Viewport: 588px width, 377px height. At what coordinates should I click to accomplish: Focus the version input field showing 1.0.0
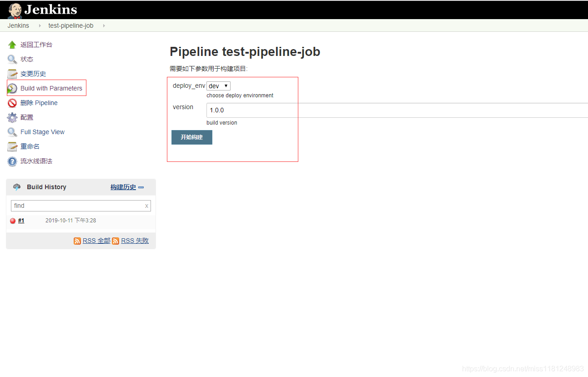pos(397,111)
